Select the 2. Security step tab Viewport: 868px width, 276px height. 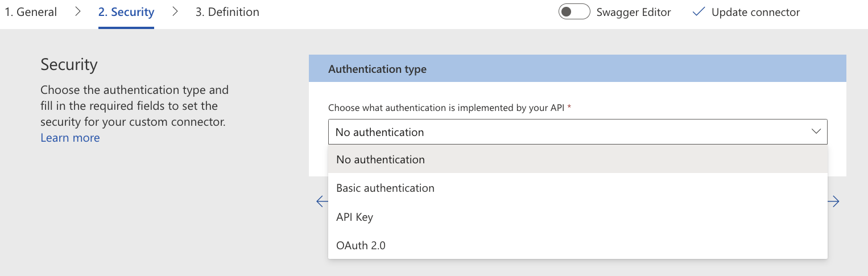[x=126, y=12]
